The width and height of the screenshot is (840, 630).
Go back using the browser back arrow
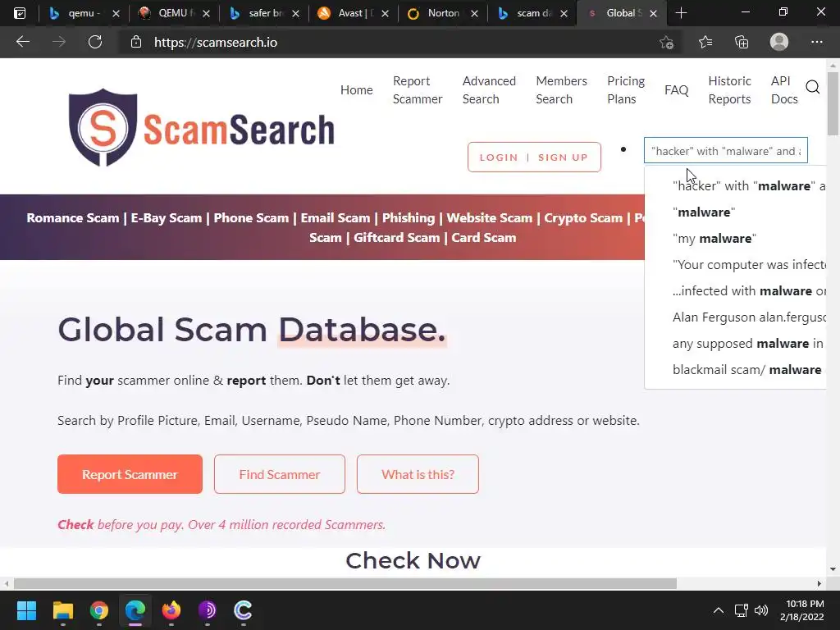[x=22, y=42]
